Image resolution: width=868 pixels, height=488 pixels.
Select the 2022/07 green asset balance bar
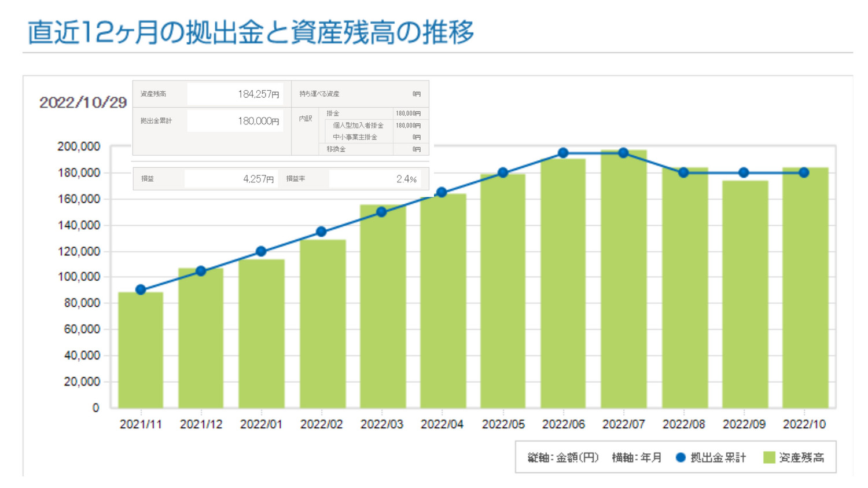[x=623, y=279]
